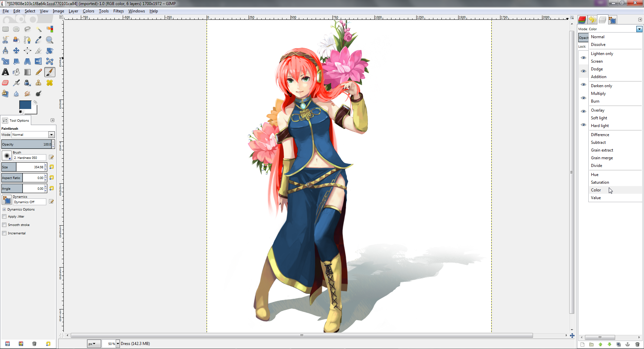This screenshot has width=644, height=349.
Task: Select the Flip tool
Action: point(39,61)
